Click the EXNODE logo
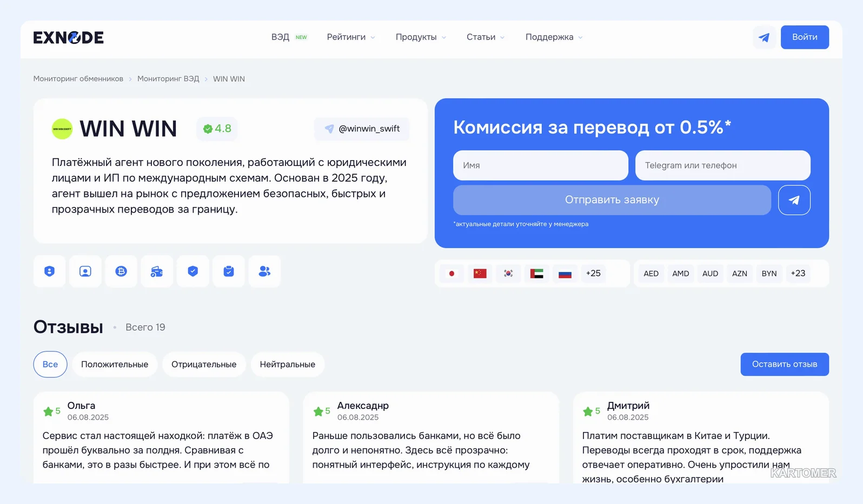This screenshot has height=504, width=863. click(x=68, y=37)
